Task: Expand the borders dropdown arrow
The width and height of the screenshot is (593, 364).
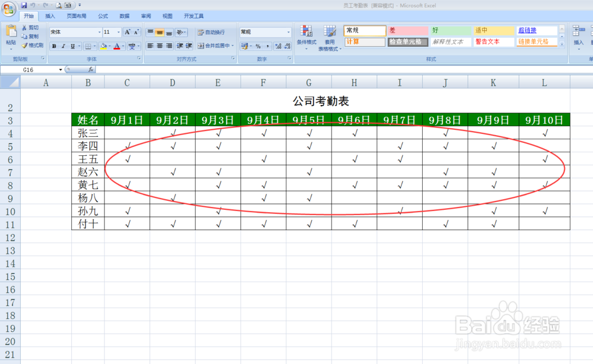Action: pos(94,46)
